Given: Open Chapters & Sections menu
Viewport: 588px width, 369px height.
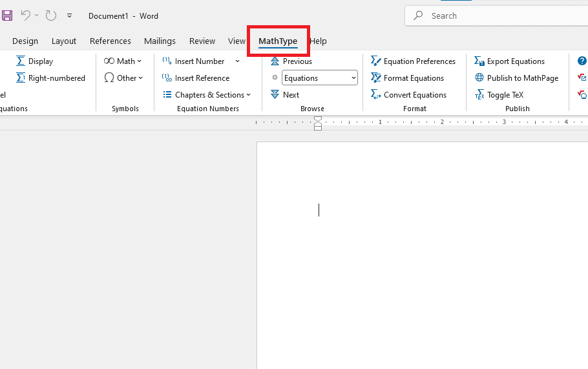Looking at the screenshot, I should [207, 95].
